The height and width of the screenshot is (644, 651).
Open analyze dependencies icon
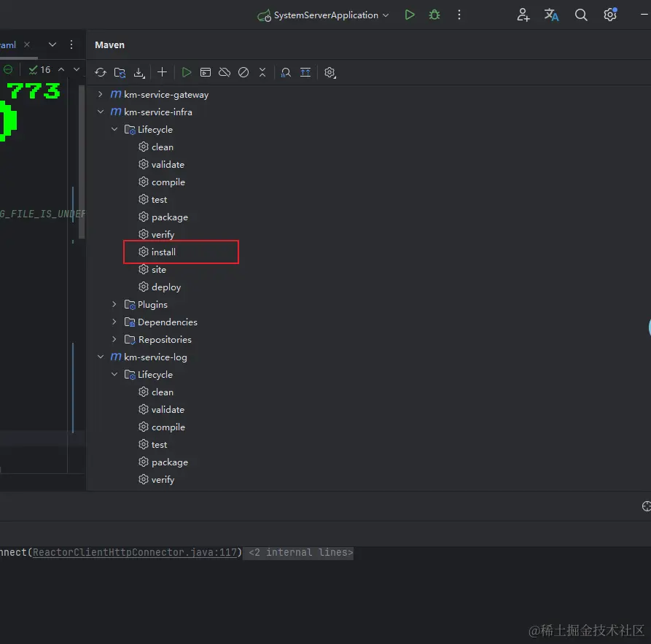pos(286,73)
